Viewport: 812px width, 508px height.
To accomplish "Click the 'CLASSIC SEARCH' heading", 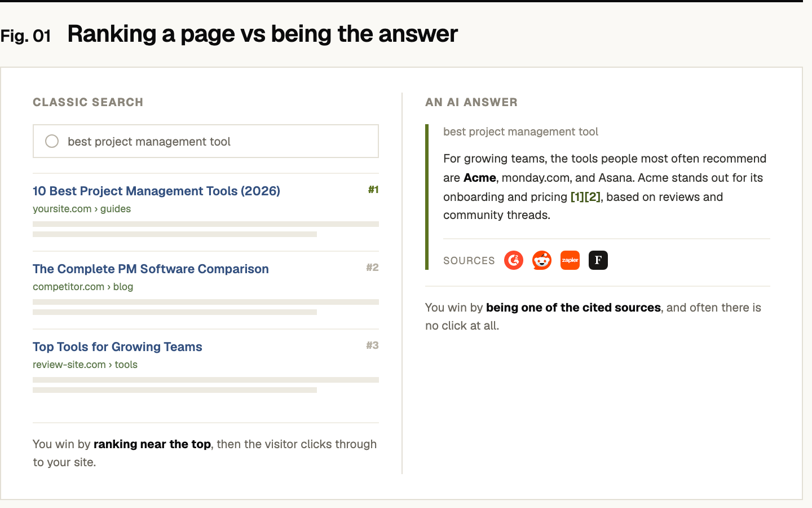I will tap(88, 102).
